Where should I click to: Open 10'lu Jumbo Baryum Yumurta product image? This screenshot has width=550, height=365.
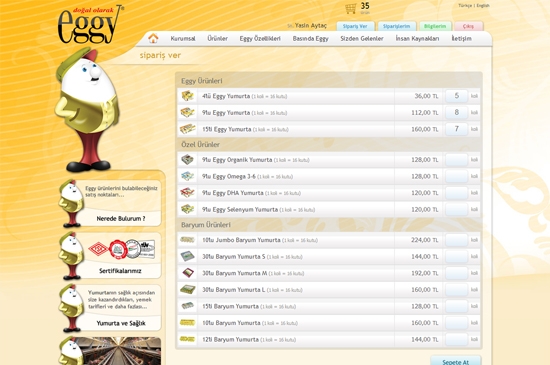187,240
